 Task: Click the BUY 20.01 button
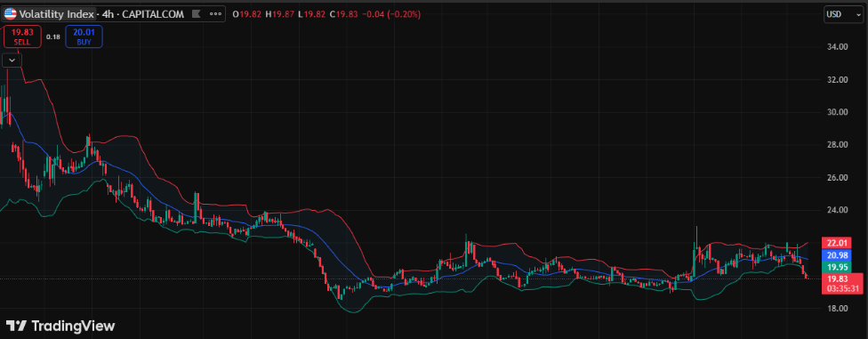84,36
